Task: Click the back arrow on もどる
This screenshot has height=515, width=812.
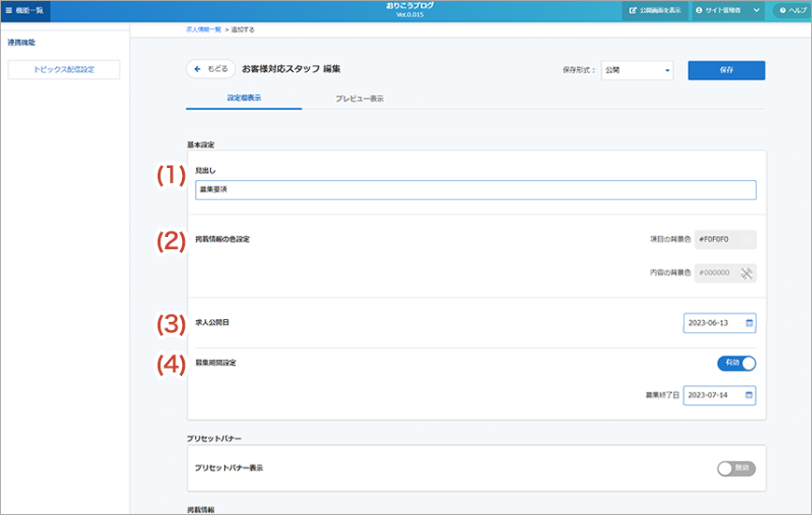Action: [x=198, y=69]
